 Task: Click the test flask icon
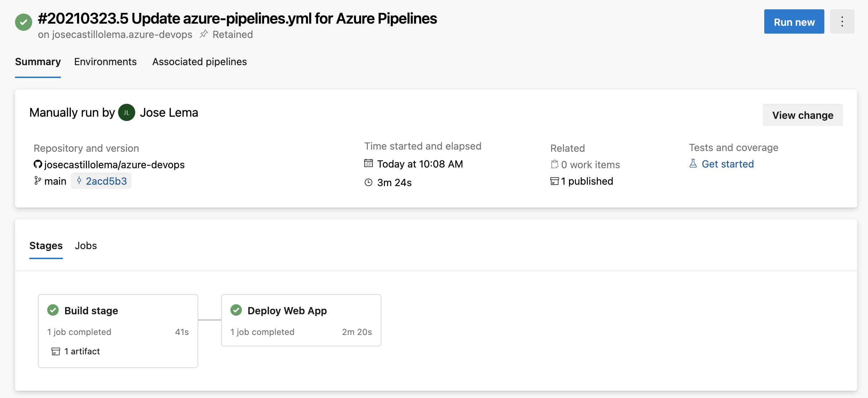pyautogui.click(x=693, y=164)
